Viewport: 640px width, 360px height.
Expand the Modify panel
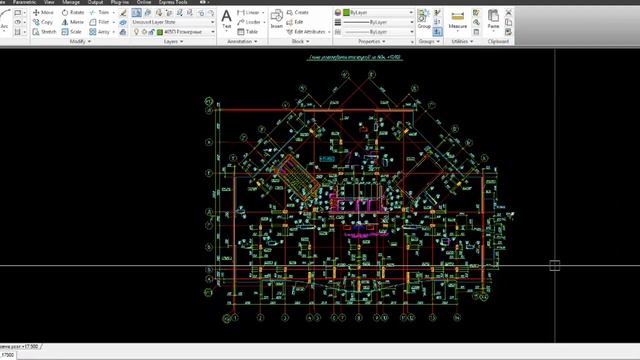[x=80, y=42]
